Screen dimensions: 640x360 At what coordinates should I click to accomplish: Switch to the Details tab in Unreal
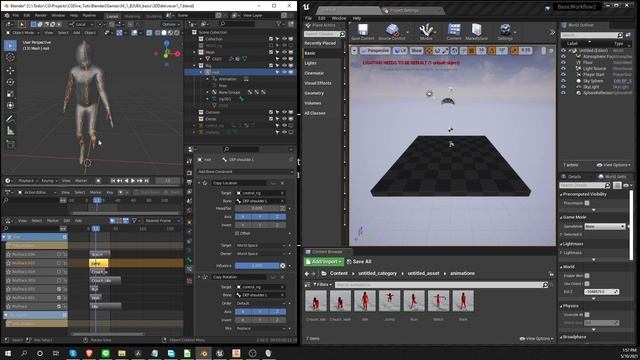[x=574, y=177]
